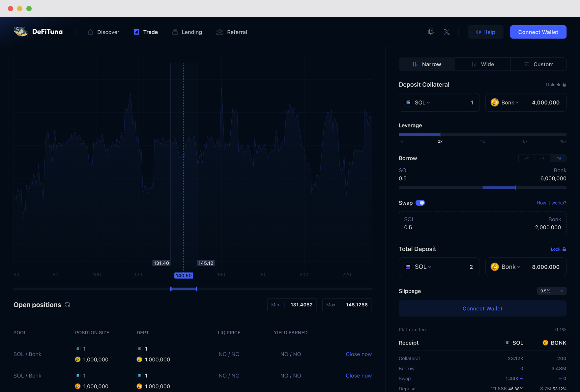The height and width of the screenshot is (392, 580).
Task: Click the Lock link in Total Deposit
Action: click(x=558, y=249)
